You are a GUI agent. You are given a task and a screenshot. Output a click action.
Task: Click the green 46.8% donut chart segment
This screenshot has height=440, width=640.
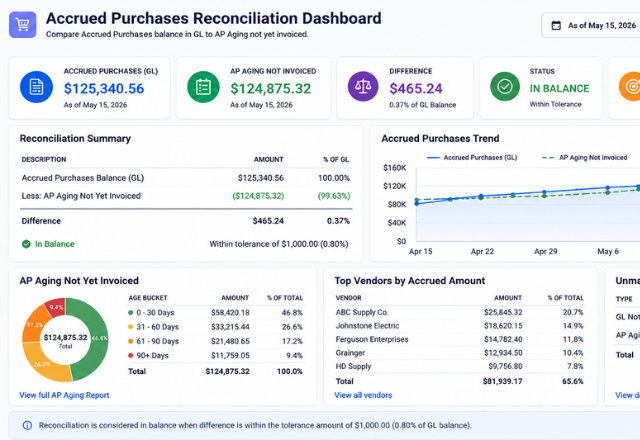tap(97, 340)
